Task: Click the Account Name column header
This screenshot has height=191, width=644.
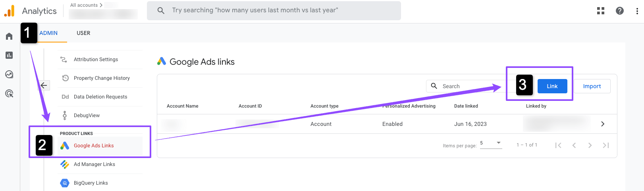Action: pos(183,106)
